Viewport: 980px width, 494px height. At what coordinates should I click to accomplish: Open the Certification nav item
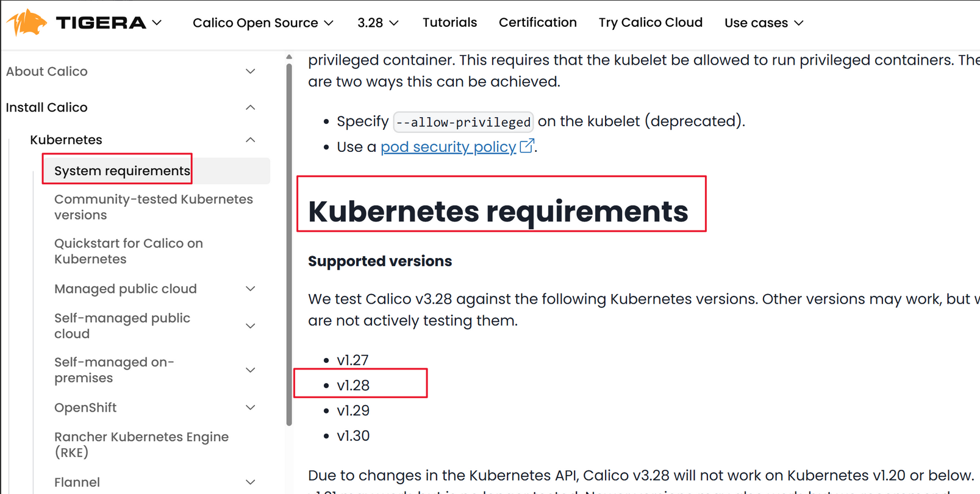(537, 23)
